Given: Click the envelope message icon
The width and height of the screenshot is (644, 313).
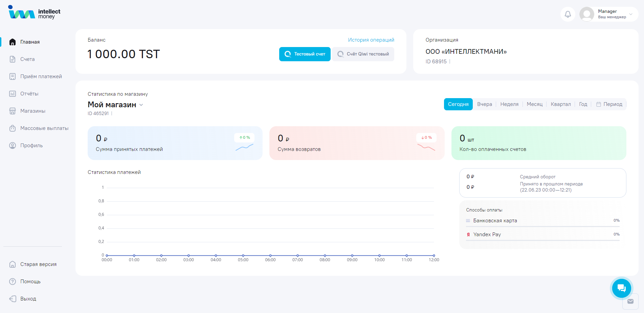Looking at the screenshot, I should point(630,301).
